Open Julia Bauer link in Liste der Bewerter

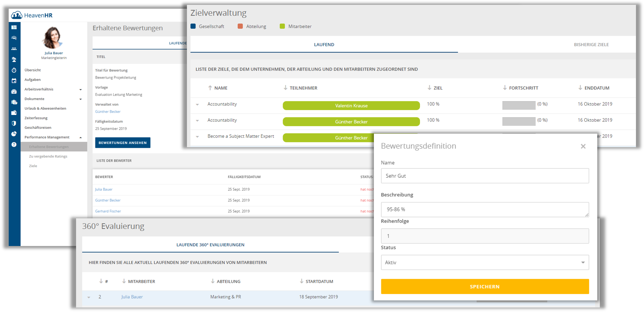pyautogui.click(x=104, y=189)
